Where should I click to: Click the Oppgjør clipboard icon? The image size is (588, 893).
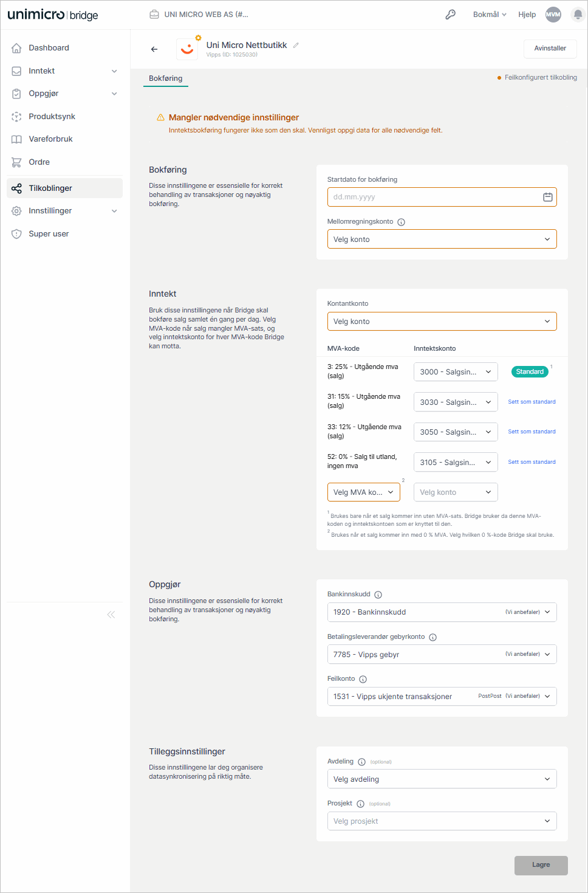pyautogui.click(x=16, y=94)
